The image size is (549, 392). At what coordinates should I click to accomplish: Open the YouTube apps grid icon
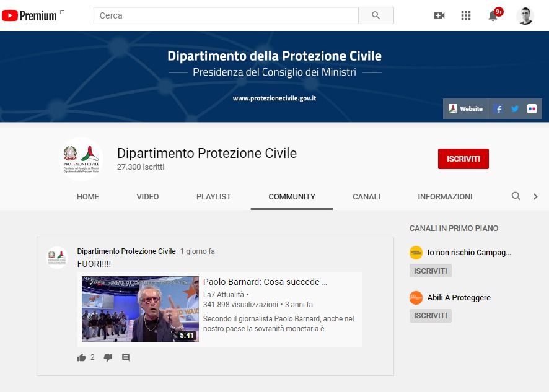[x=466, y=15]
